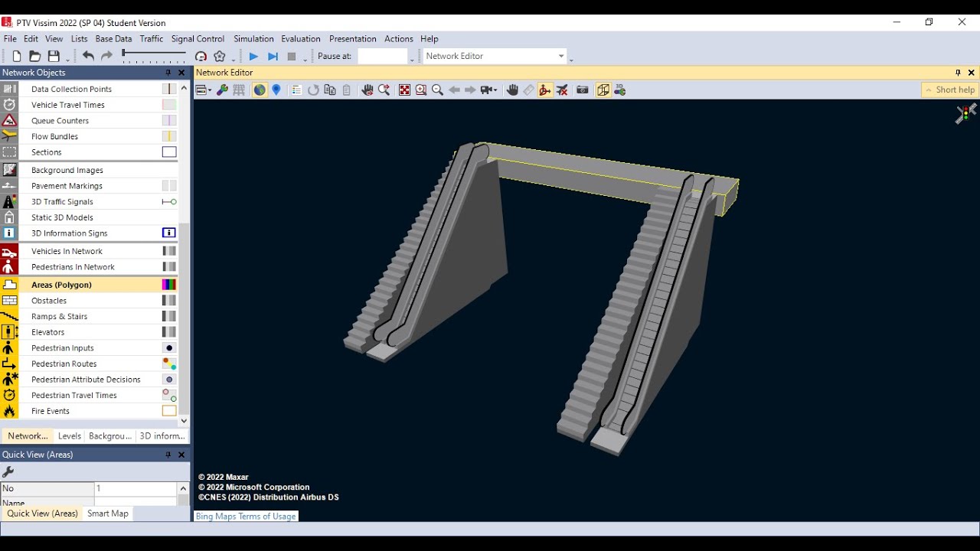Open network editor layout dropdown icon
Image resolution: width=980 pixels, height=551 pixels.
(203, 90)
